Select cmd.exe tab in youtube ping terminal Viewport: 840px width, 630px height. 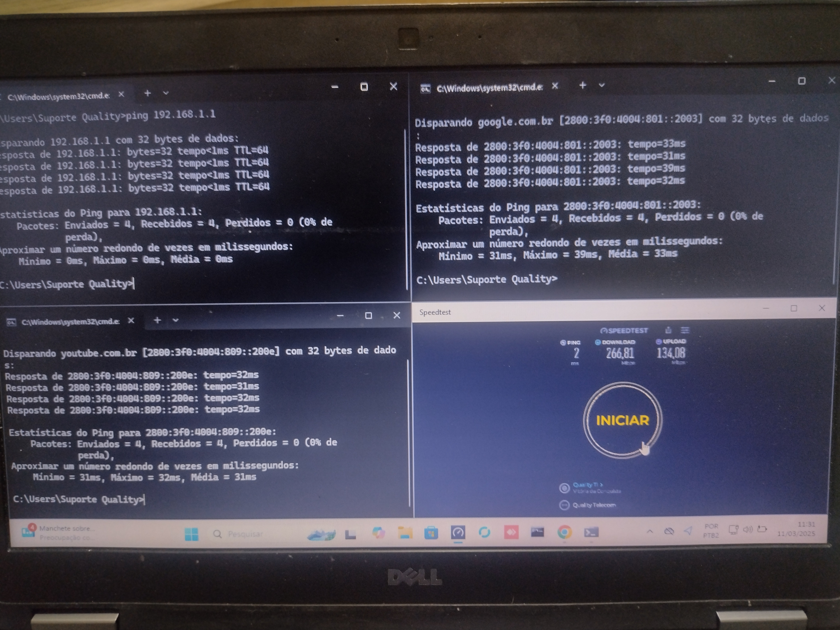pyautogui.click(x=70, y=322)
